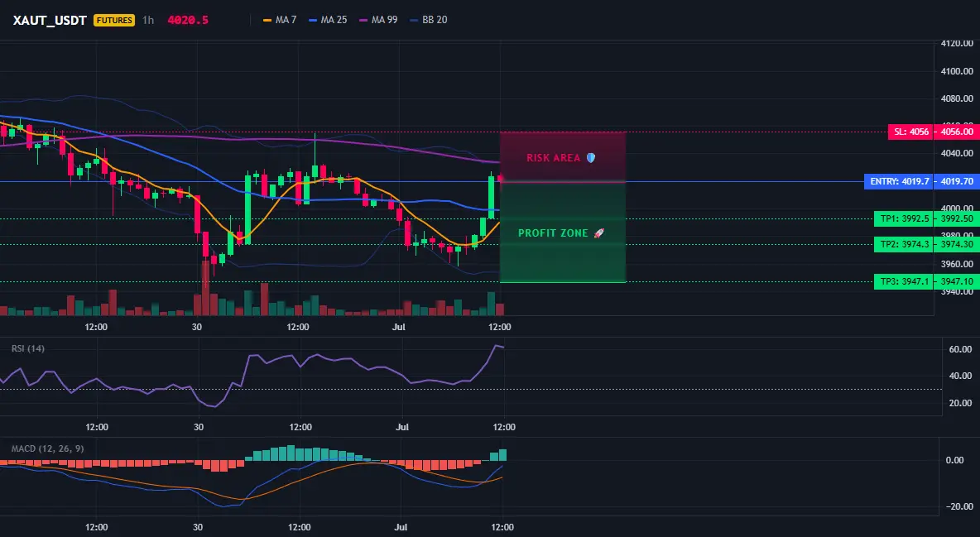This screenshot has height=537, width=980.
Task: Click the MA 99 purple color marker
Action: 363,20
